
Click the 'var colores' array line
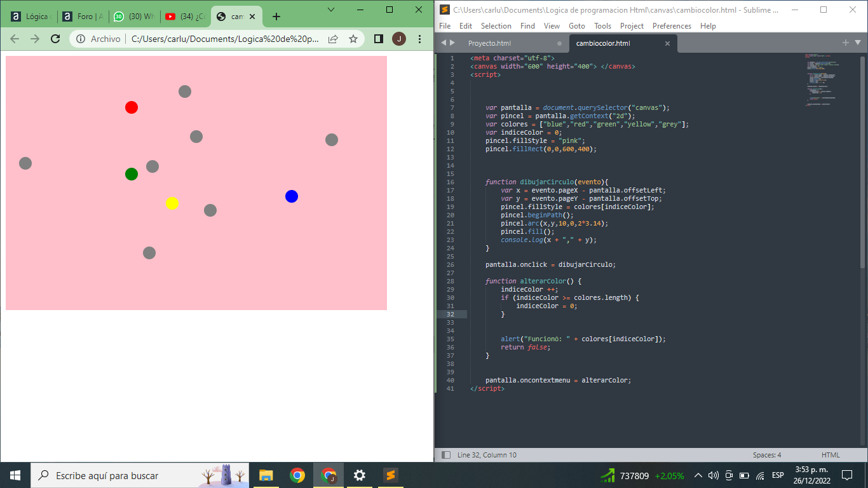coord(587,124)
